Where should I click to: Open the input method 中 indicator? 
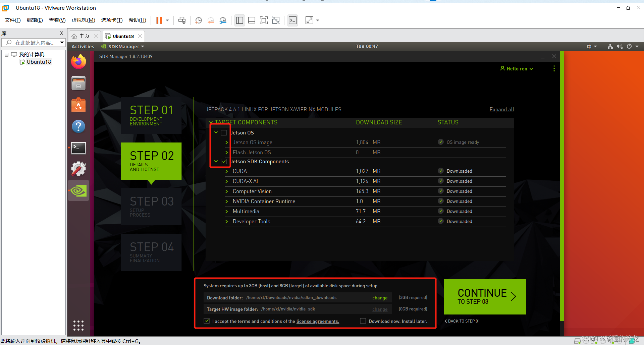tap(592, 47)
